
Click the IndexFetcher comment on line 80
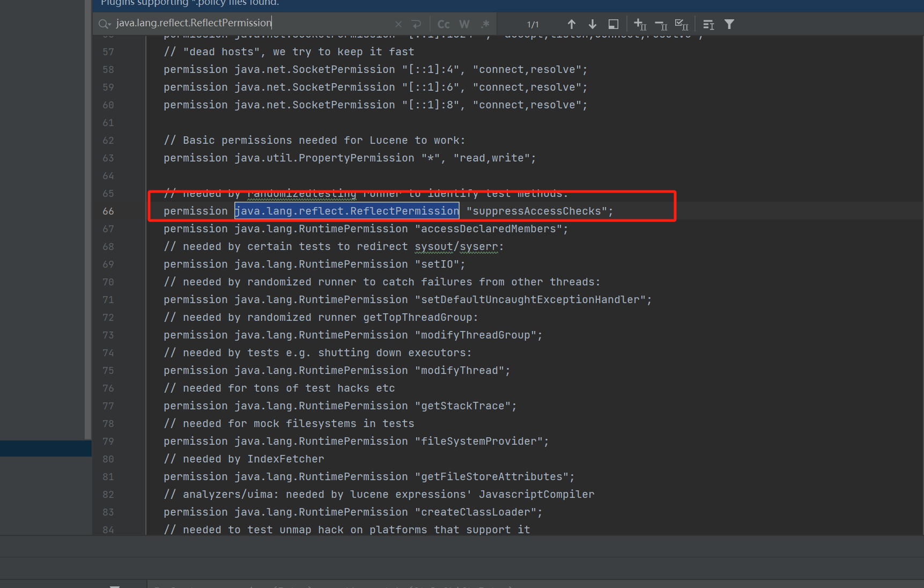click(244, 459)
